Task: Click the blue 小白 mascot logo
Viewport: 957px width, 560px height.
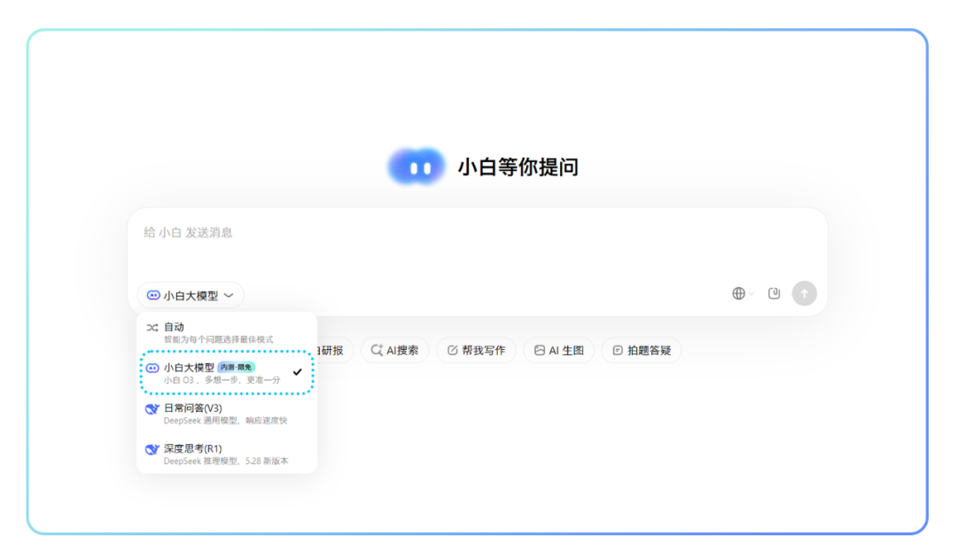Action: (417, 167)
